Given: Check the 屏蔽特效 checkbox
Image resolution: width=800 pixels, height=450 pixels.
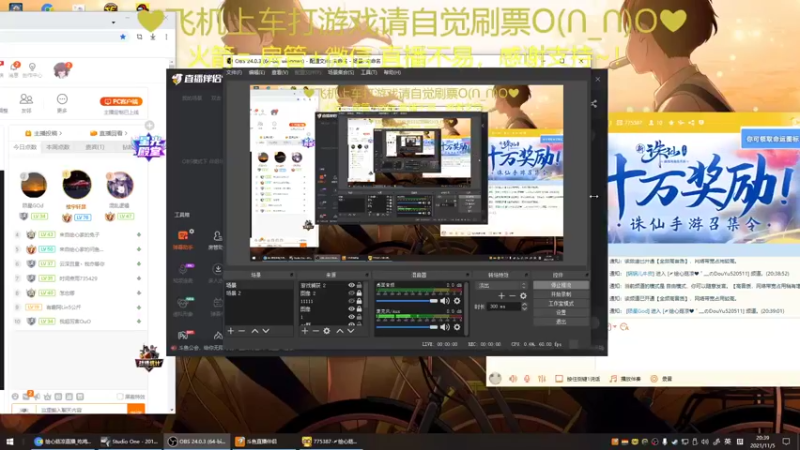Looking at the screenshot, I should click(x=120, y=396).
